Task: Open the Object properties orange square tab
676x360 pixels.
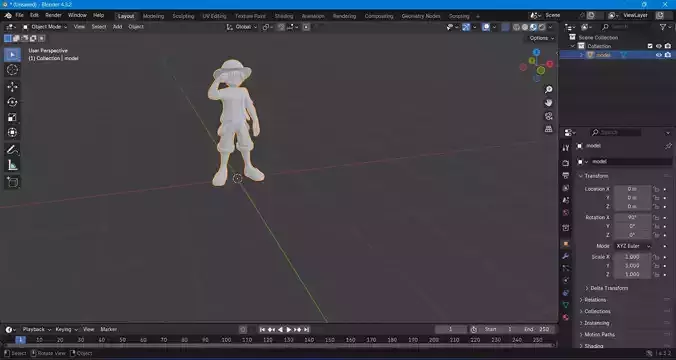Action: [566, 244]
